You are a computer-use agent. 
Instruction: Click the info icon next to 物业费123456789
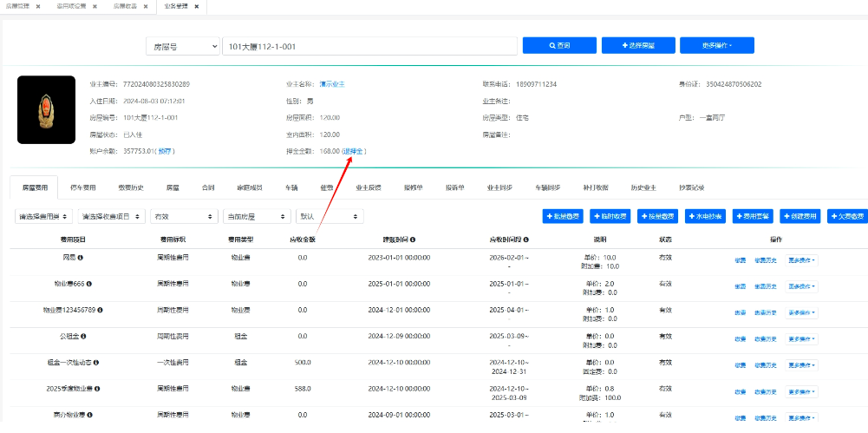tap(101, 310)
